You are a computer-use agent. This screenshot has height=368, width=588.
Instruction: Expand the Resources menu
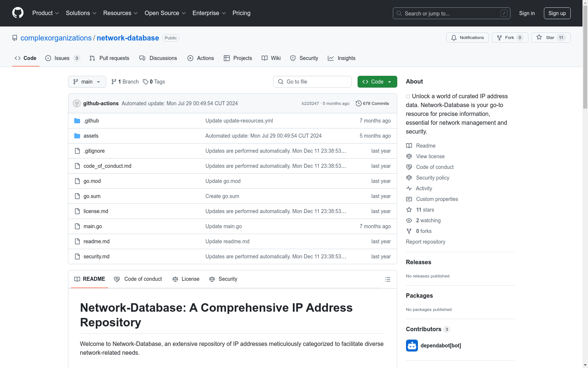click(x=121, y=13)
